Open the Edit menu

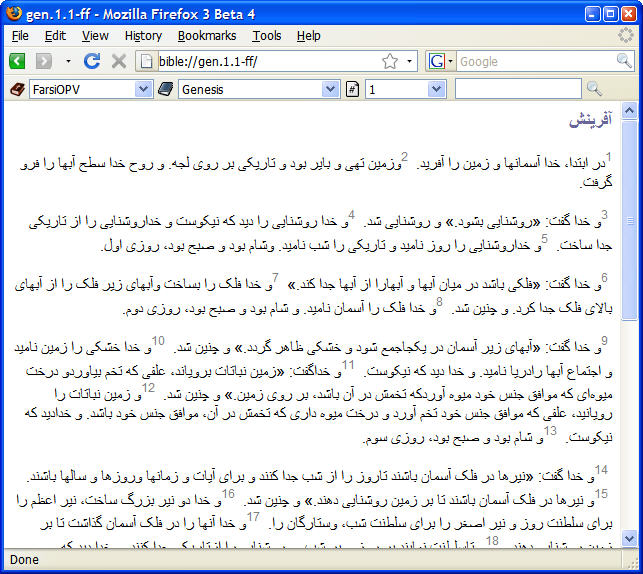(x=55, y=36)
